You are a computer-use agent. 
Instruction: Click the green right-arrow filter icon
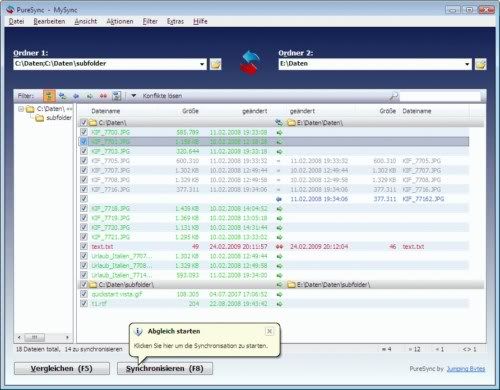(x=90, y=96)
